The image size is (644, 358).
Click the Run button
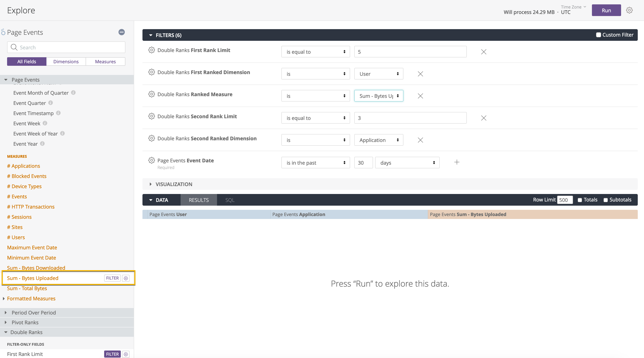(606, 10)
